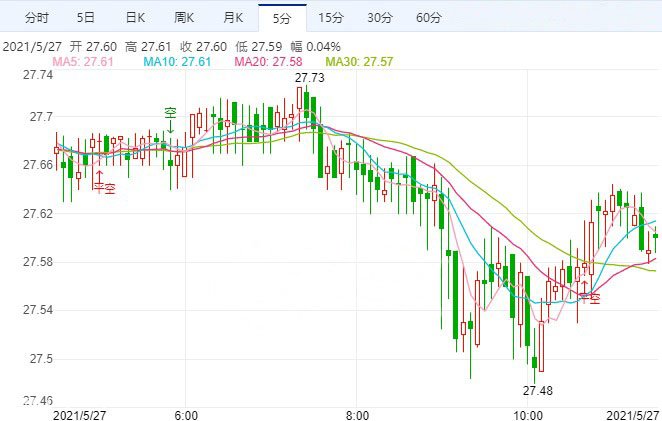
Task: Open the 5日 chart tab
Action: click(86, 18)
